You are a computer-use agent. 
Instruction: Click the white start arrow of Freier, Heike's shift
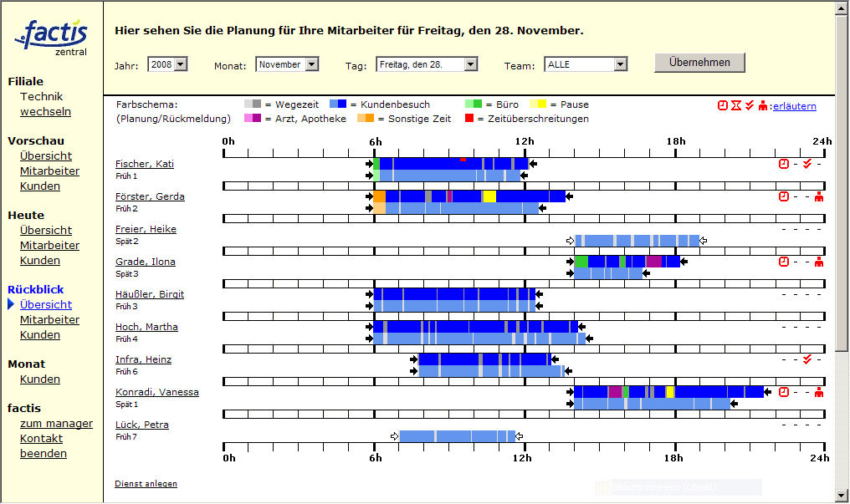pyautogui.click(x=571, y=241)
